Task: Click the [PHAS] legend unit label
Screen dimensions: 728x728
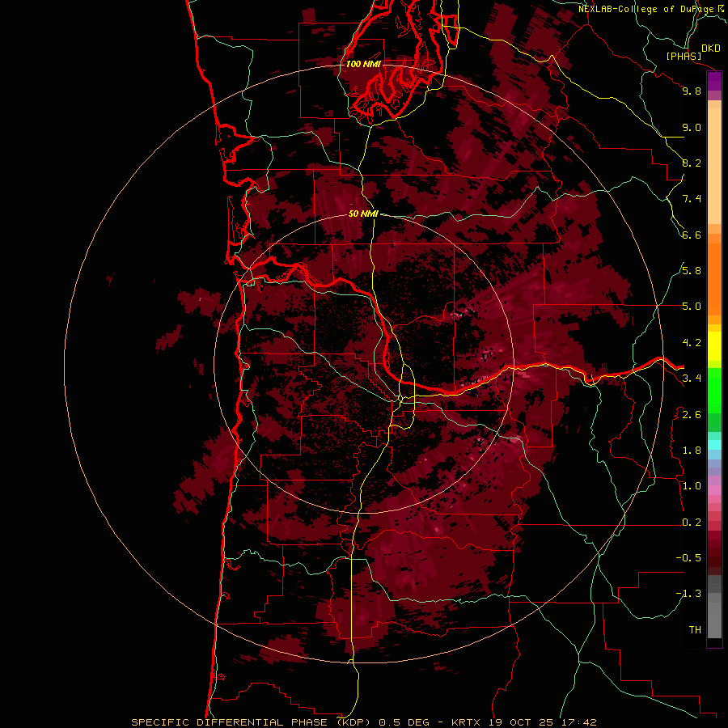Action: tap(684, 56)
